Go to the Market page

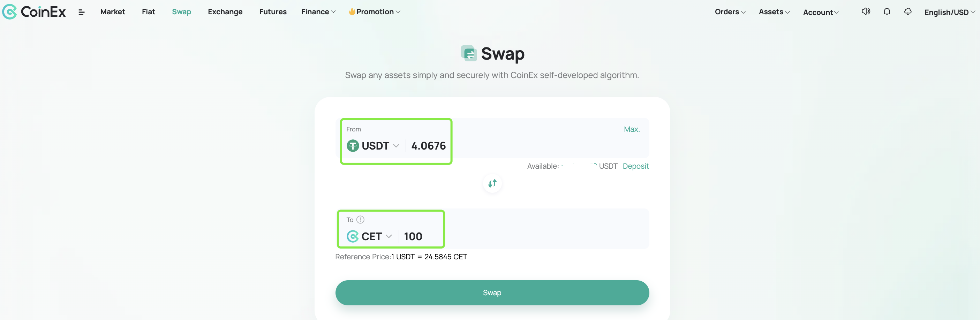click(x=113, y=12)
